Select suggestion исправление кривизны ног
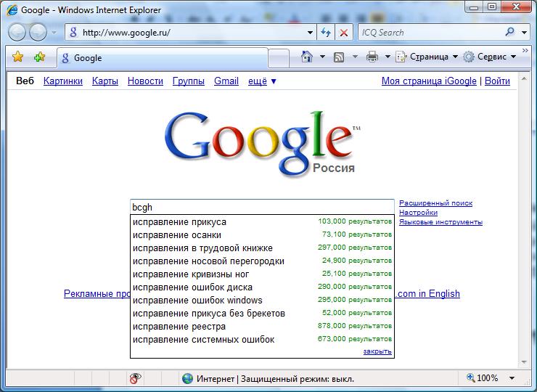This screenshot has height=392, width=537. coord(263,274)
